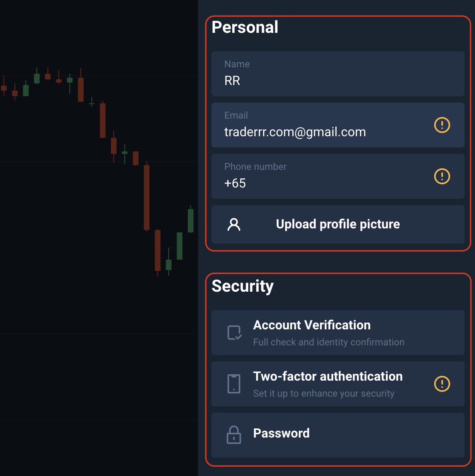Click the smartphone icon for two-factor
Screen dimensions: 475x476
point(234,384)
